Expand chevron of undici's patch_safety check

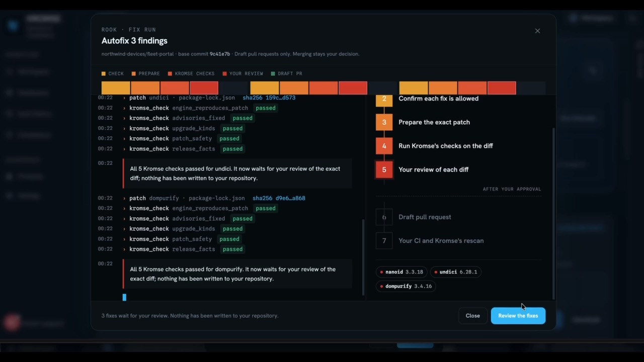tap(124, 139)
